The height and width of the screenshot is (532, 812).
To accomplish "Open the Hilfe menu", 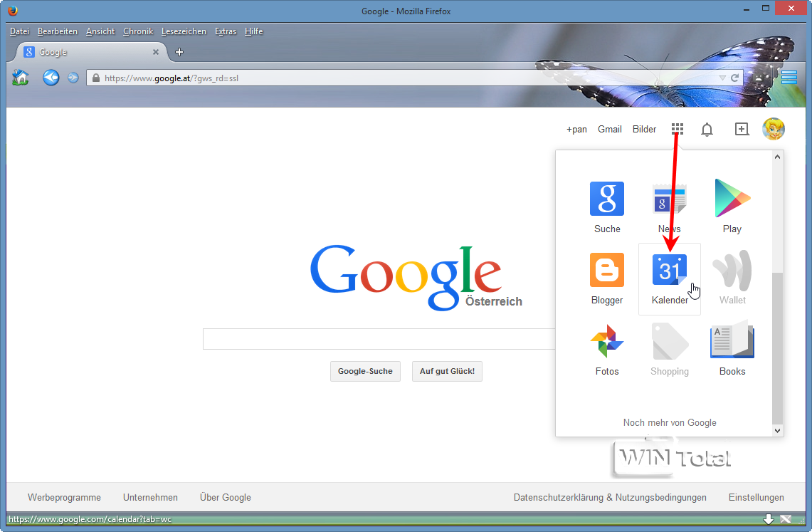I will [254, 31].
